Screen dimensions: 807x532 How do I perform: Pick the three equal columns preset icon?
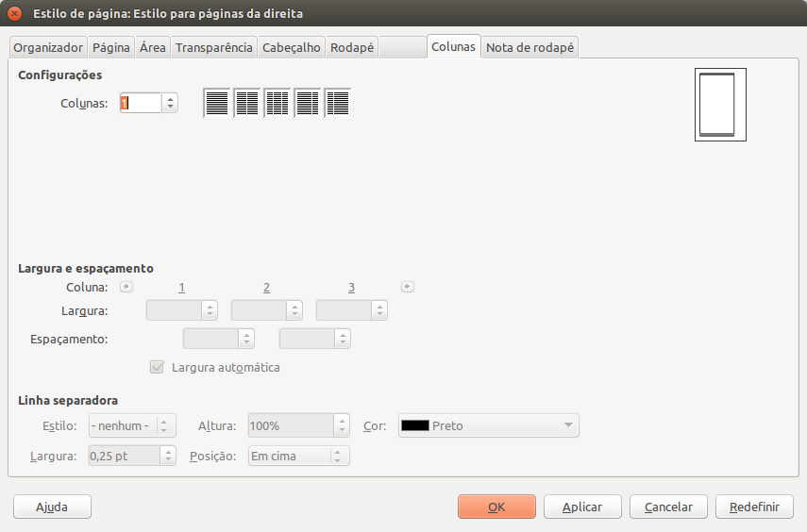(277, 103)
